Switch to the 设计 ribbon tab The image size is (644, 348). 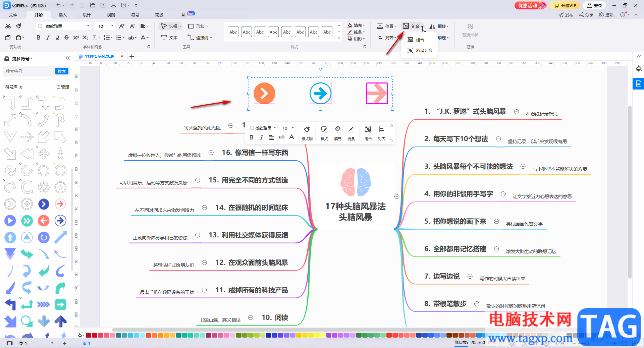[x=87, y=15]
